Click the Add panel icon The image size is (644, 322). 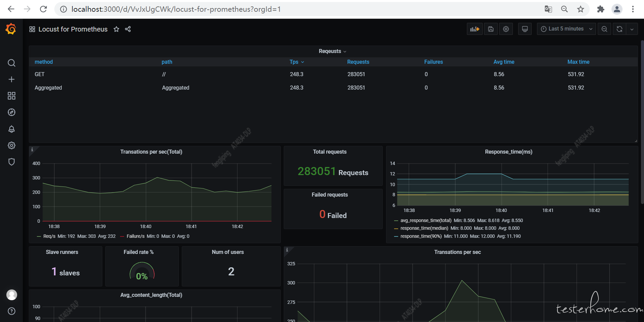tap(475, 29)
